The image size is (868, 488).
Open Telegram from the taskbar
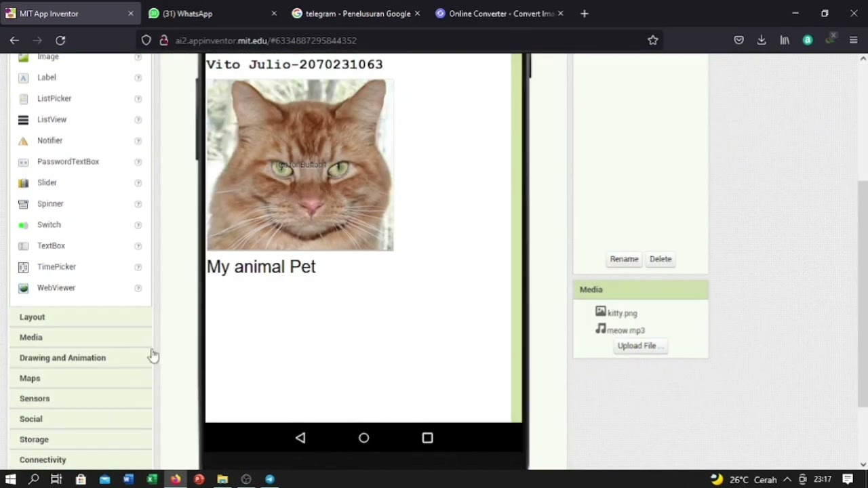pos(270,479)
